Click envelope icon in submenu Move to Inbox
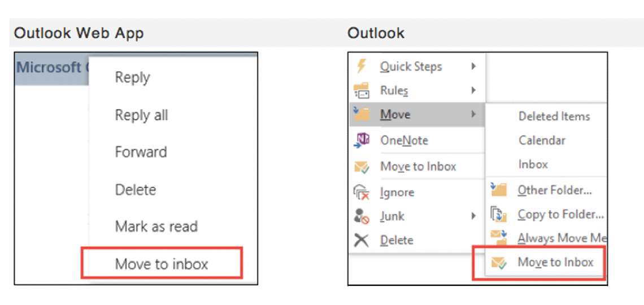 point(499,262)
